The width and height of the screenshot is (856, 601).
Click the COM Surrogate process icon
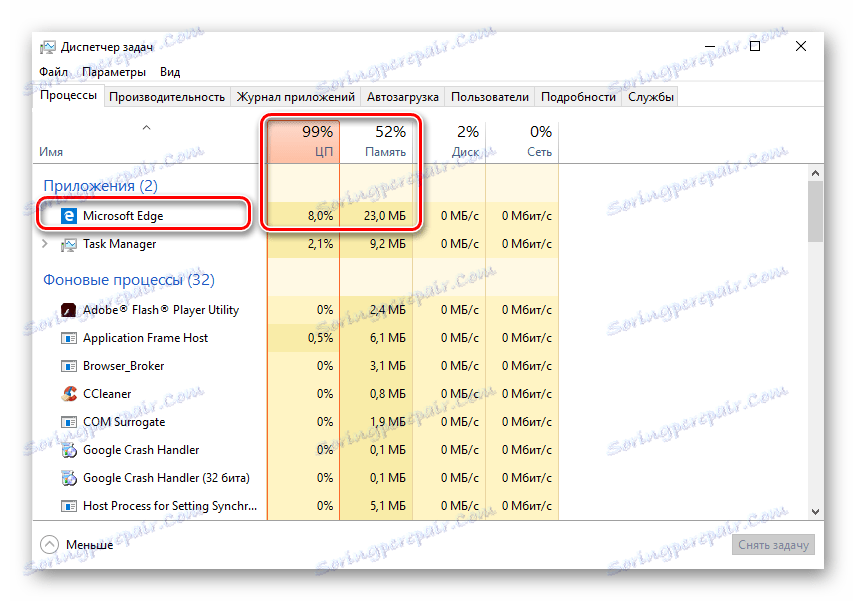(x=68, y=422)
